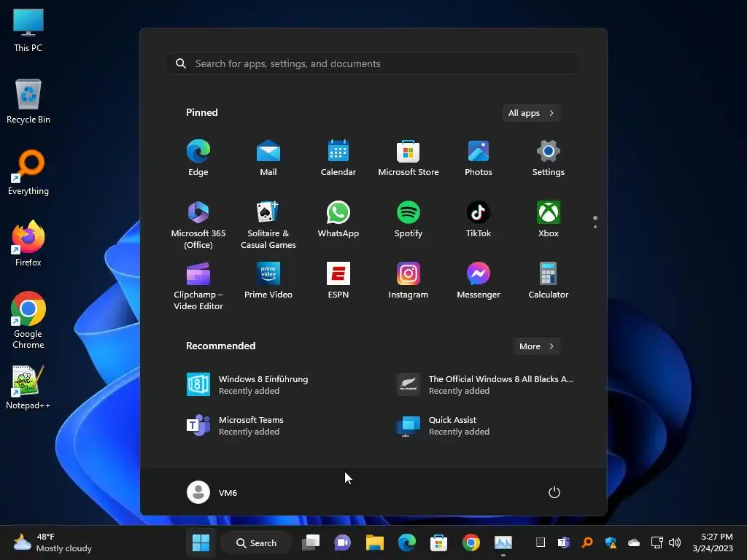This screenshot has width=747, height=560.
Task: Launch the Photos app
Action: pos(479,158)
